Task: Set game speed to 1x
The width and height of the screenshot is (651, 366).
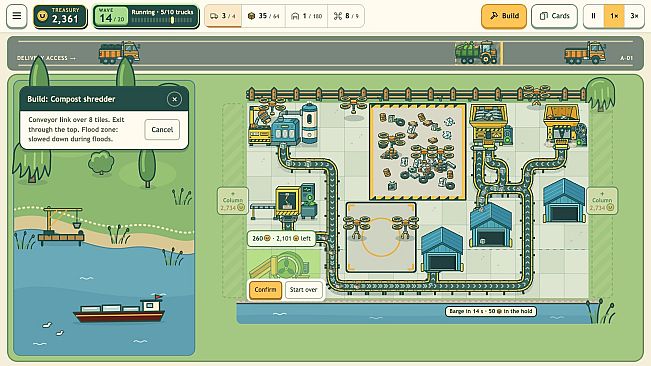Action: click(614, 16)
